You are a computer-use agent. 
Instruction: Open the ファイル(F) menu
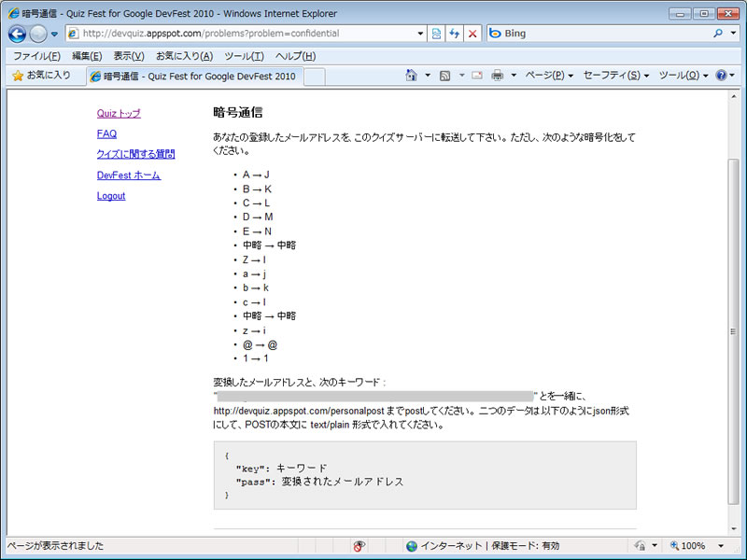coord(36,56)
